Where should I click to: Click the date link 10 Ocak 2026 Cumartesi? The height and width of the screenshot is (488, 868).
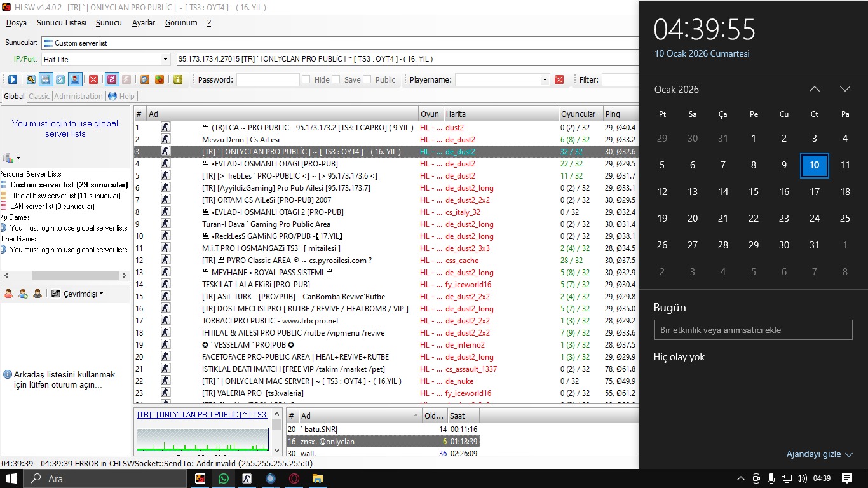click(702, 54)
